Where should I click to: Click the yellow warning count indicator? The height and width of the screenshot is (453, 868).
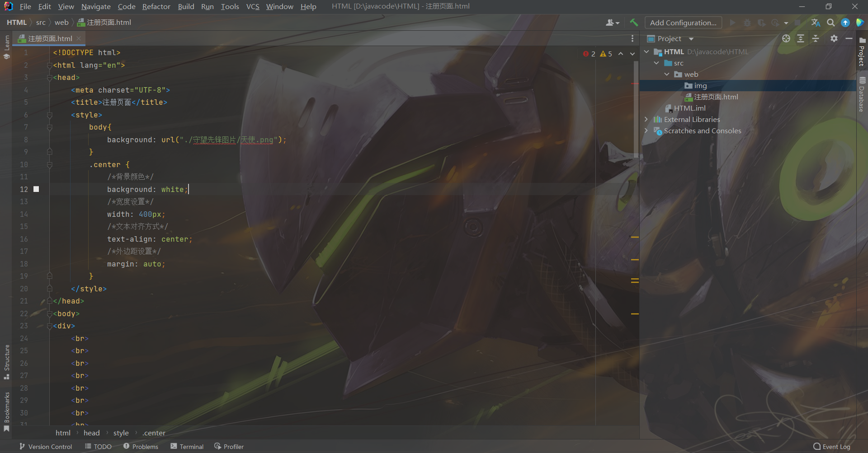coord(606,54)
